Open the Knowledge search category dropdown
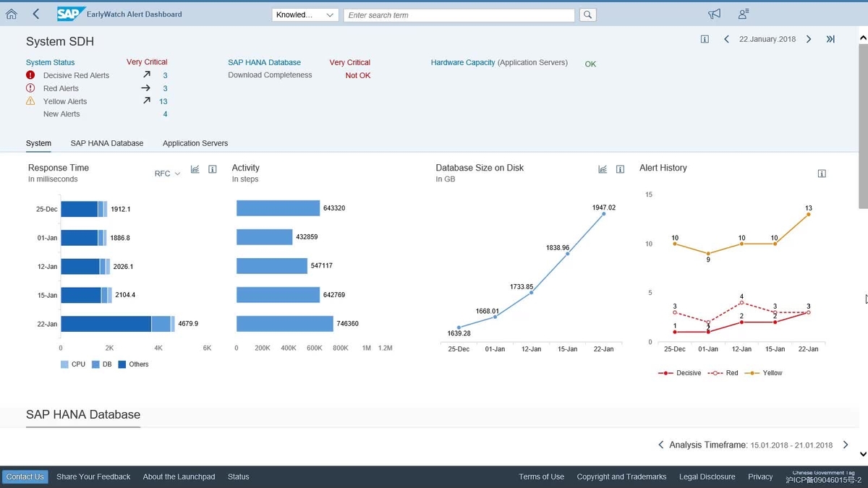The height and width of the screenshot is (488, 868). coord(305,14)
